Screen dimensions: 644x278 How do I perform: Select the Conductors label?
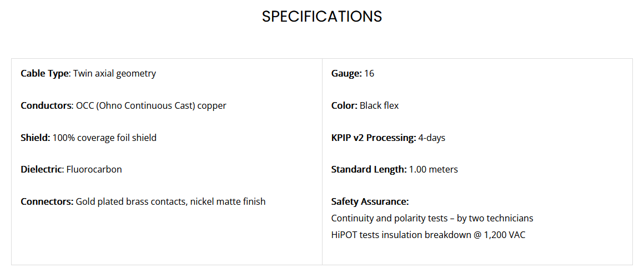coord(46,105)
